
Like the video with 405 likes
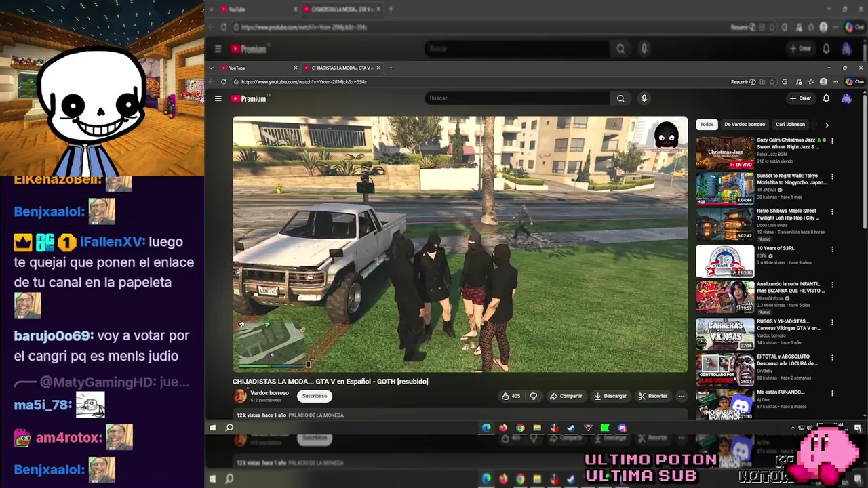coord(511,396)
